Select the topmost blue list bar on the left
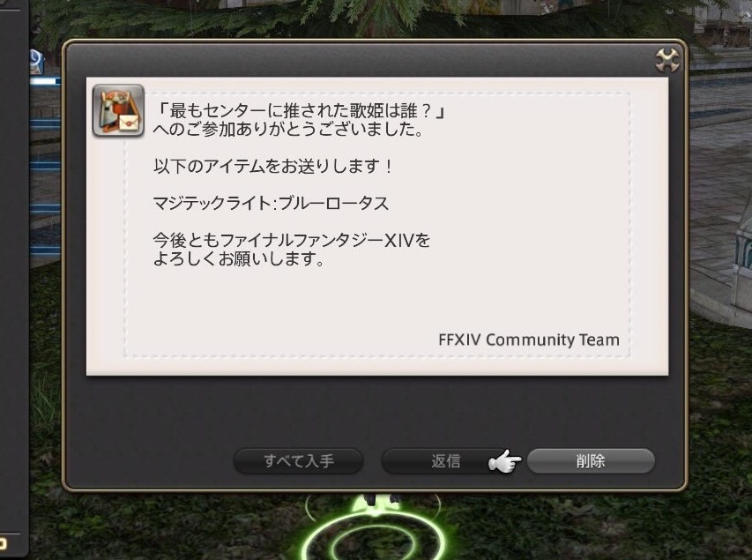Viewport: 752px width, 560px height. [45, 124]
